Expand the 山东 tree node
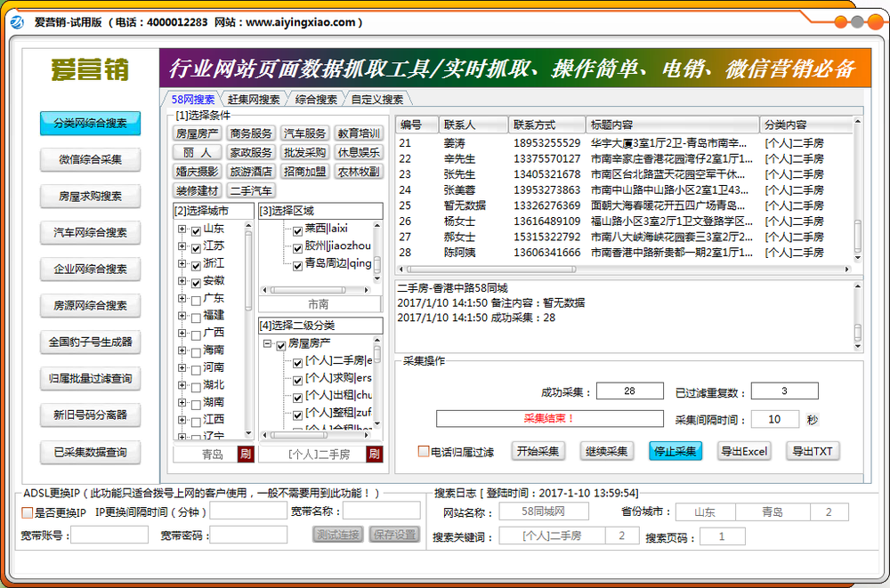 coord(182,230)
